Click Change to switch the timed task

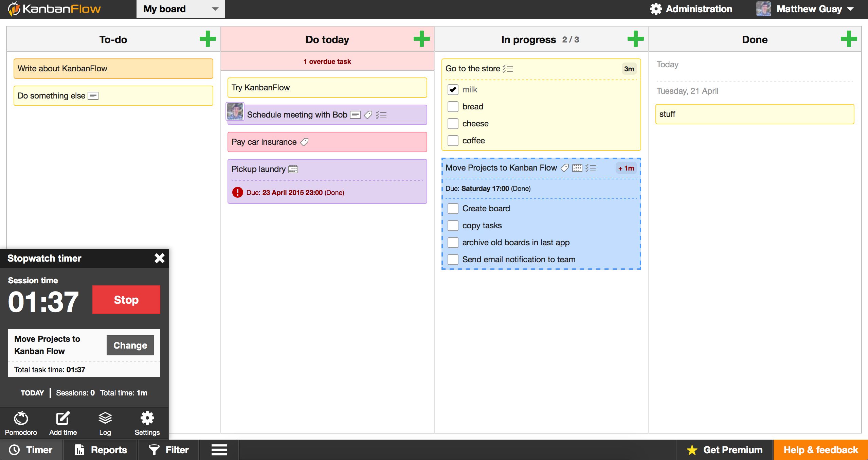pos(130,345)
